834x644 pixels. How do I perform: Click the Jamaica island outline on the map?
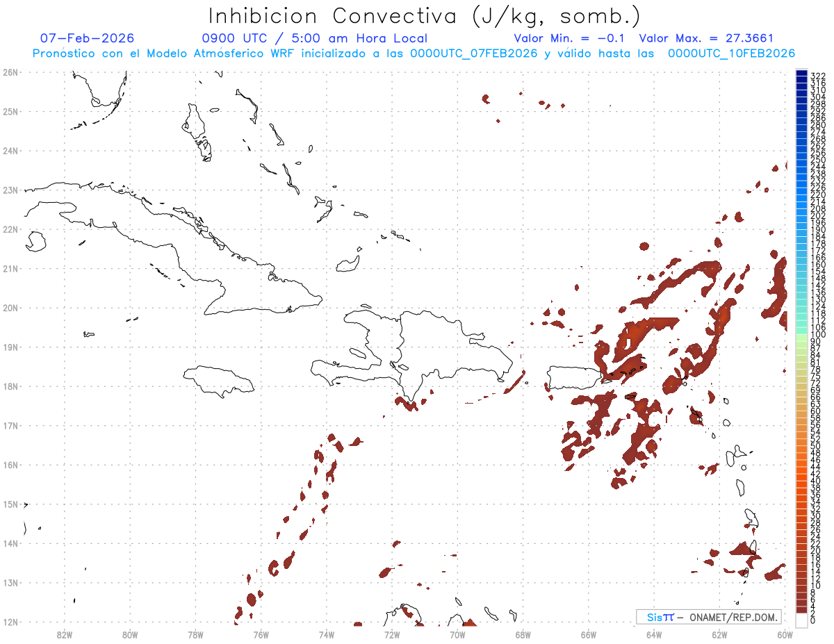[x=219, y=381]
